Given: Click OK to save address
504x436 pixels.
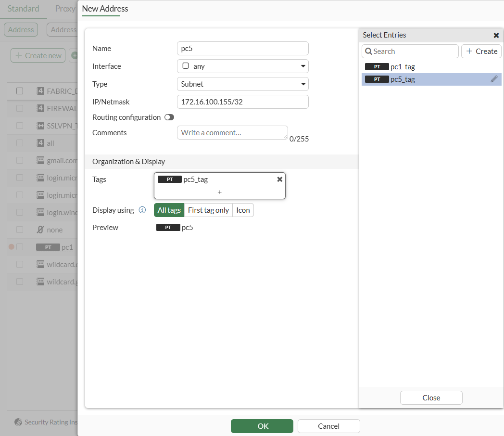Looking at the screenshot, I should pyautogui.click(x=262, y=426).
